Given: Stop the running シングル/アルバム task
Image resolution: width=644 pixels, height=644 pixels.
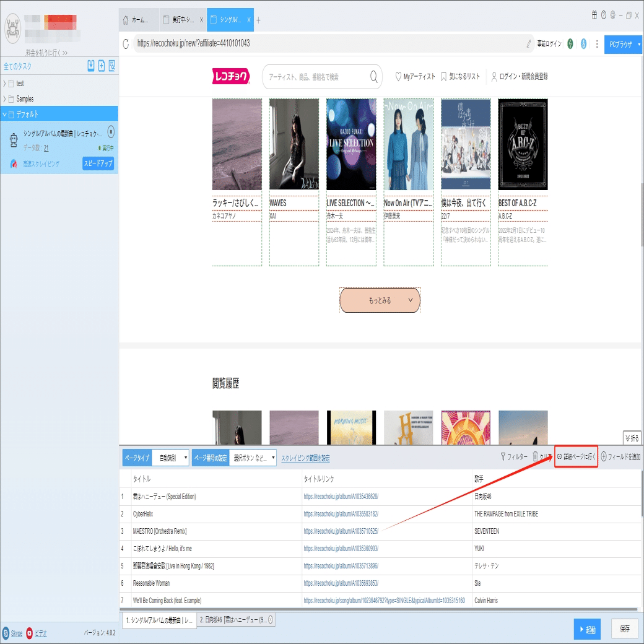Looking at the screenshot, I should pyautogui.click(x=111, y=132).
